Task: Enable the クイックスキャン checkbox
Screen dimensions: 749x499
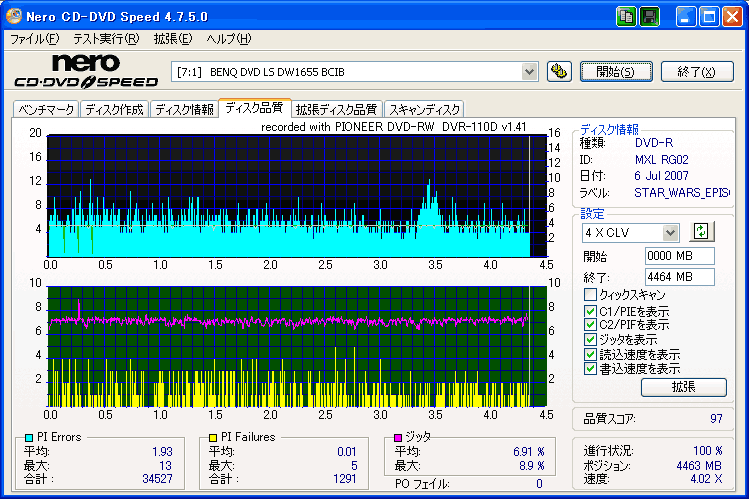Action: pos(590,294)
